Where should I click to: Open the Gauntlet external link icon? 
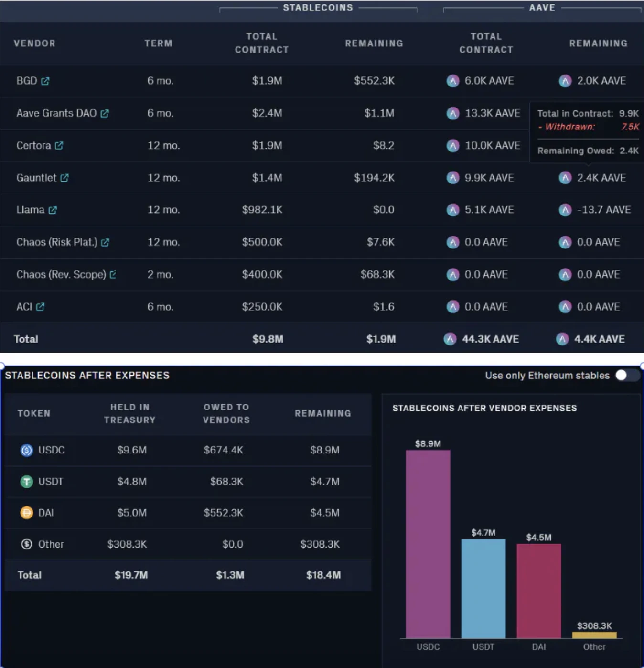click(x=64, y=178)
